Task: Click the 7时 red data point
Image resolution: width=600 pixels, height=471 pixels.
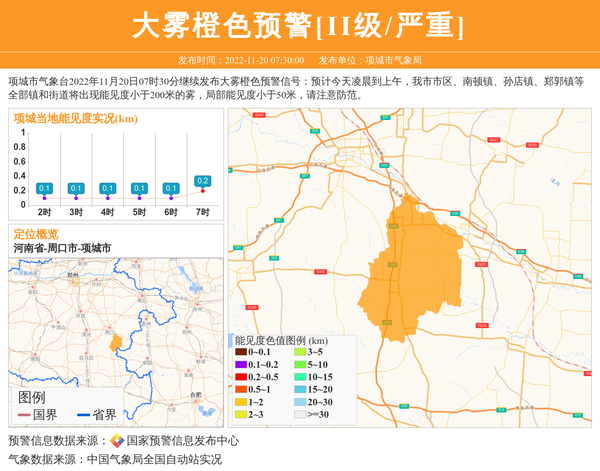Action: (x=202, y=191)
